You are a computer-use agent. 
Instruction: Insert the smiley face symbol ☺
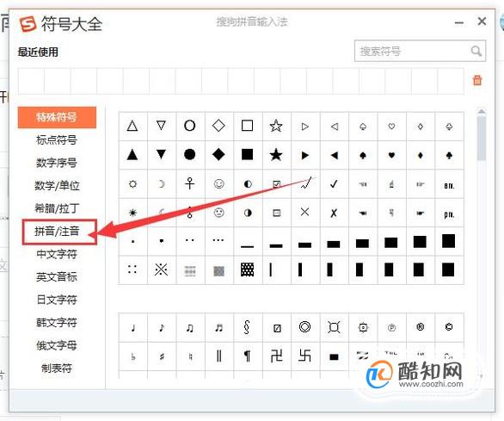click(x=219, y=183)
